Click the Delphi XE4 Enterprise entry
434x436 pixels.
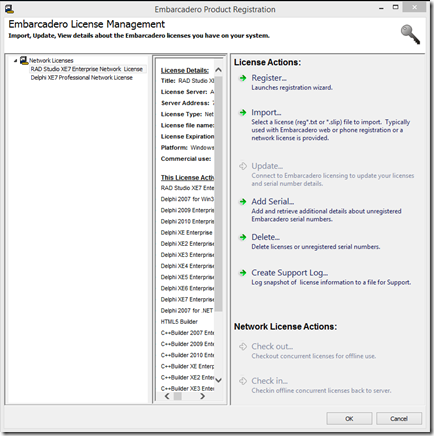[x=187, y=266]
